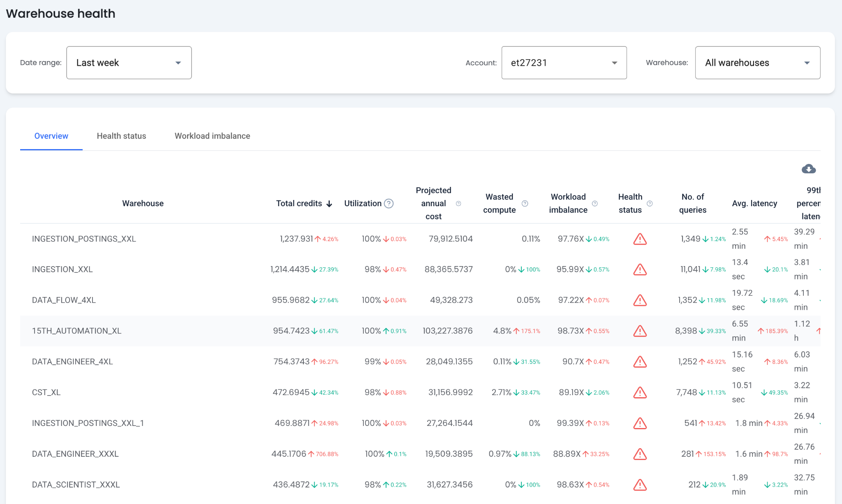
Task: Switch to the Workload imbalance tab
Action: pyautogui.click(x=212, y=136)
